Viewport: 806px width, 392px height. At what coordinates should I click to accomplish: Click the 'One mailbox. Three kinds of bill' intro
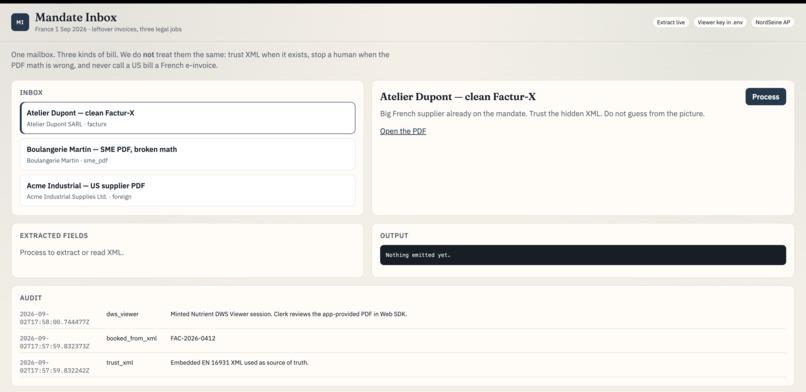pyautogui.click(x=200, y=60)
